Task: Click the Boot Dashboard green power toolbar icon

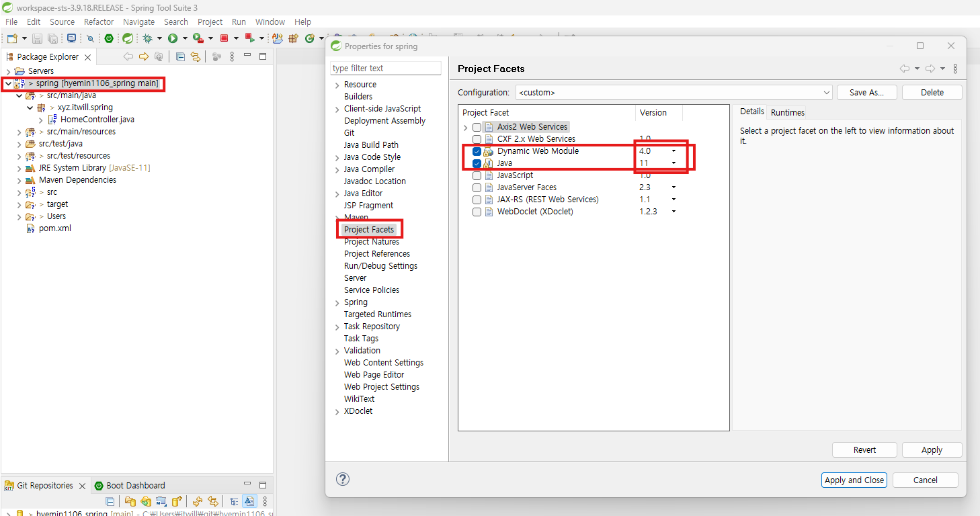Action: coord(109,38)
